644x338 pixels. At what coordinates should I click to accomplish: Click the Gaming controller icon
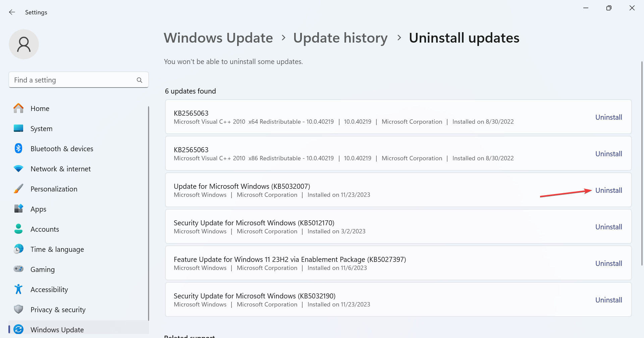(18, 269)
